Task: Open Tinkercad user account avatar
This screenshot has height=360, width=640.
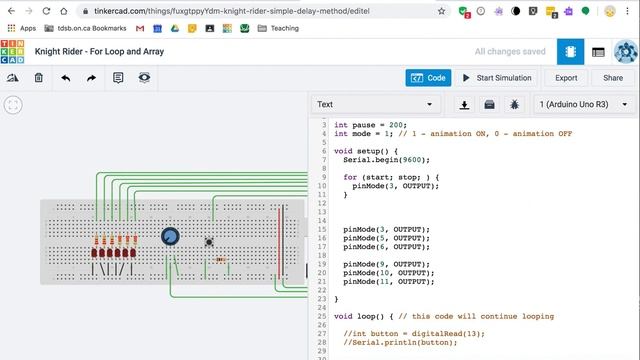Action: pyautogui.click(x=626, y=52)
